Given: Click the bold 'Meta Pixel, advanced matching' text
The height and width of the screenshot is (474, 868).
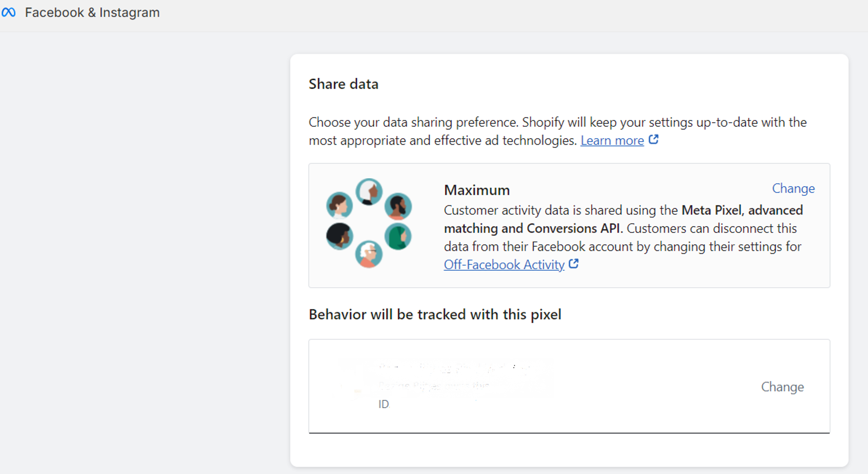Looking at the screenshot, I should (742, 210).
